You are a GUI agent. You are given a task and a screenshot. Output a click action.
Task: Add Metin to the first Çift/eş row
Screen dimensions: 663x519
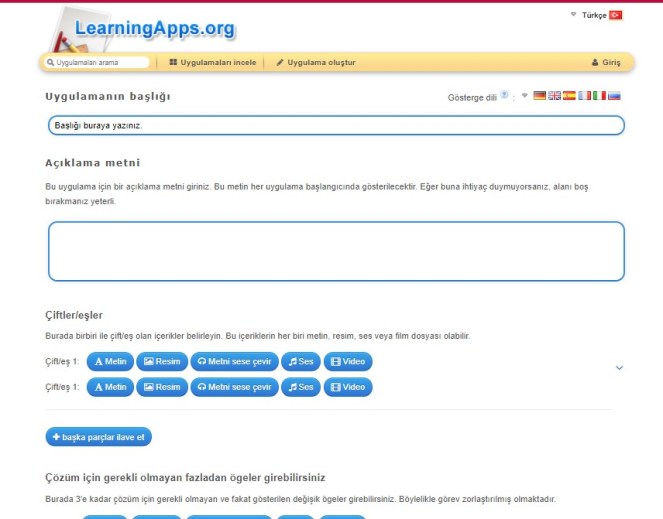pos(110,360)
